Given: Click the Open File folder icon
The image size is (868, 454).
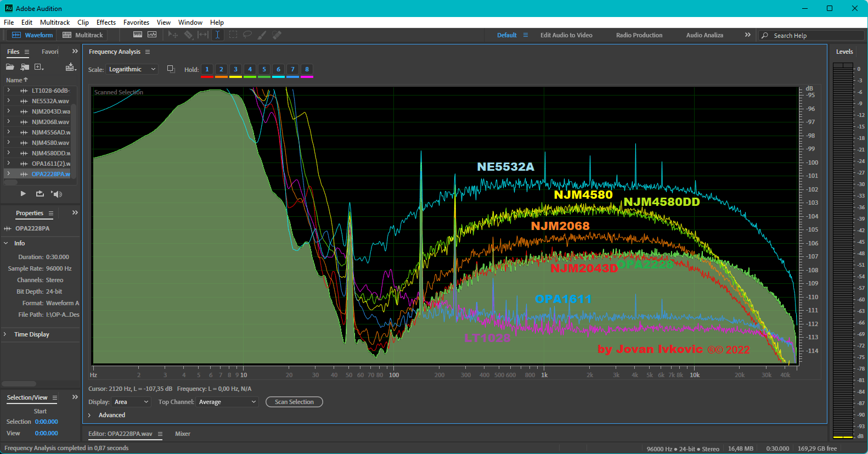Looking at the screenshot, I should (10, 67).
